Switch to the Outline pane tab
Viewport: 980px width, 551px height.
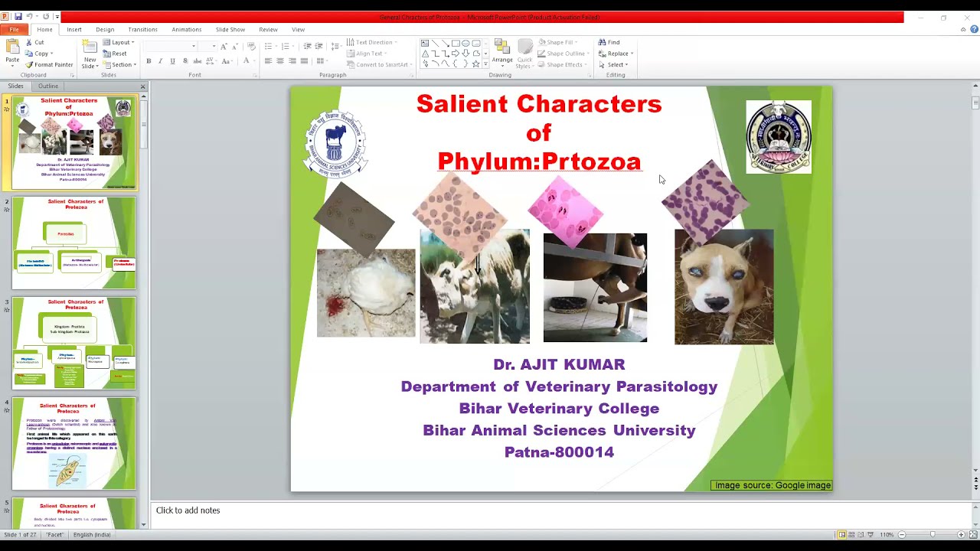coord(48,86)
